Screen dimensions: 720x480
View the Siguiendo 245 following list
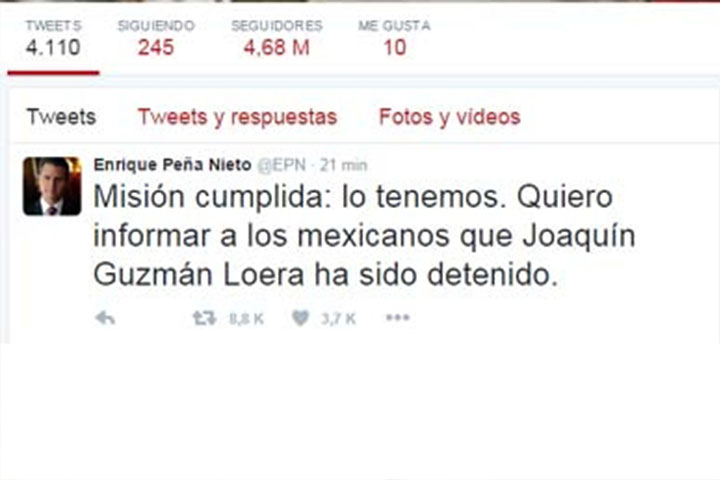156,39
